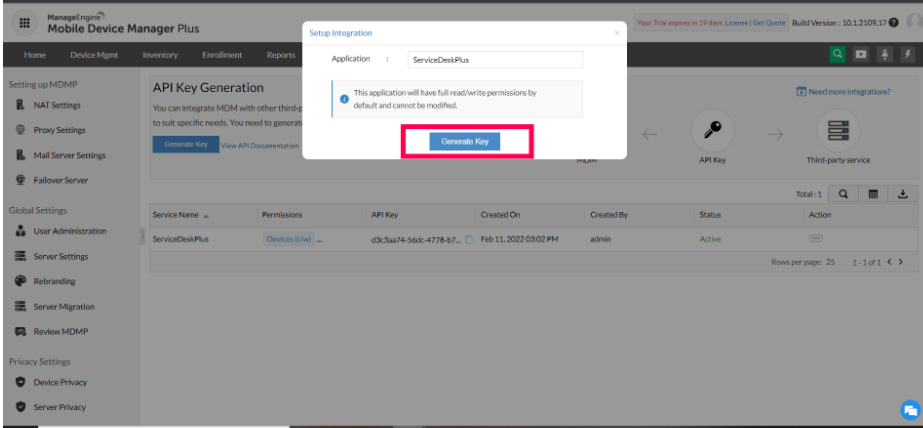
Task: Open the user profile avatar
Action: click(x=914, y=22)
